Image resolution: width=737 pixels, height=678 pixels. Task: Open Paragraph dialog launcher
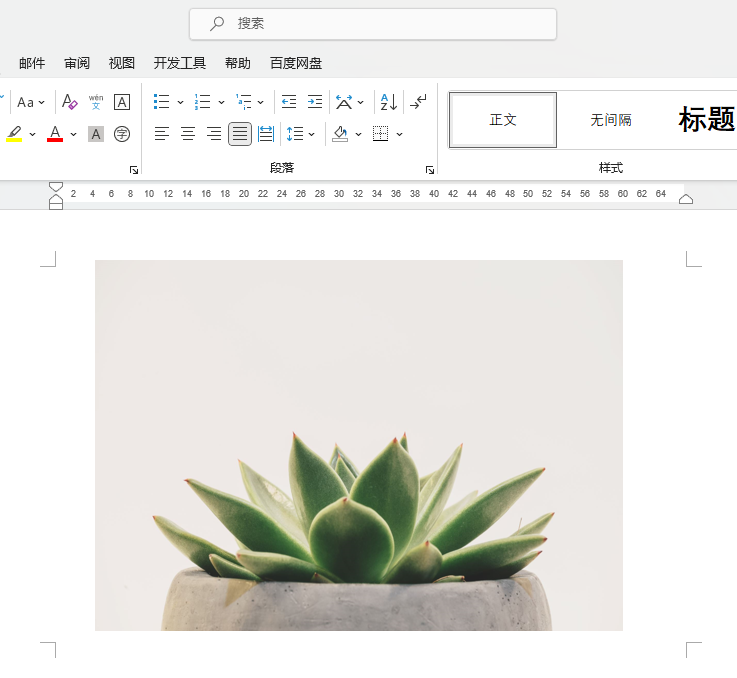coord(430,170)
